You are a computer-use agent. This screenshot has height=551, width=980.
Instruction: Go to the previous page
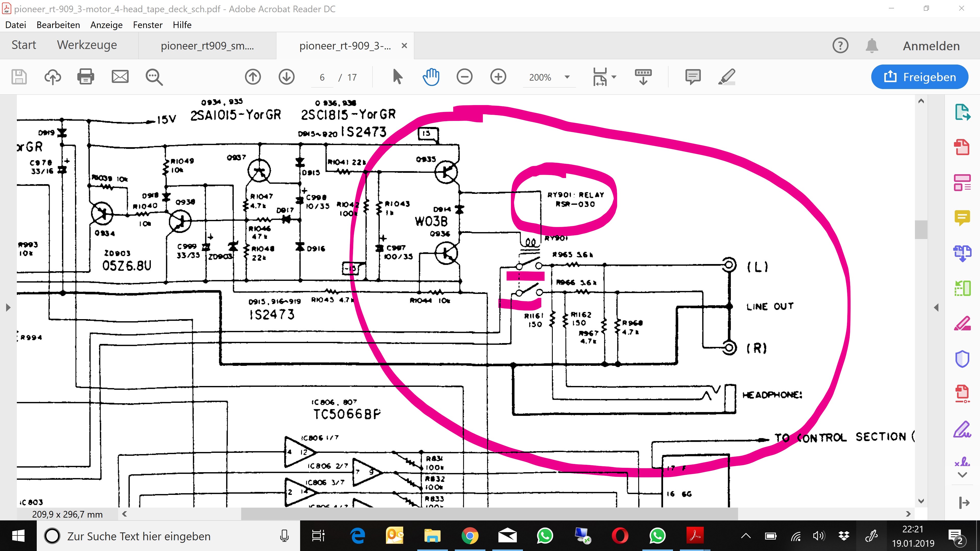[x=253, y=77]
